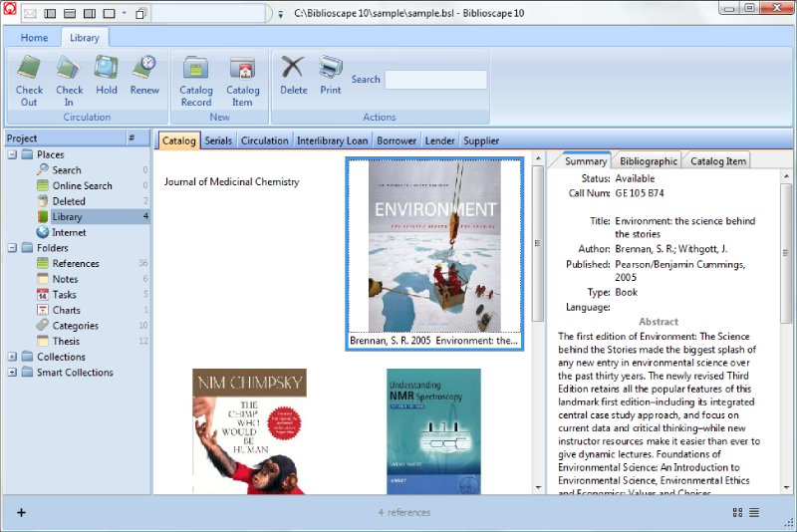This screenshot has height=532, width=797.
Task: Select the Environment book cover thumbnail
Action: (434, 246)
